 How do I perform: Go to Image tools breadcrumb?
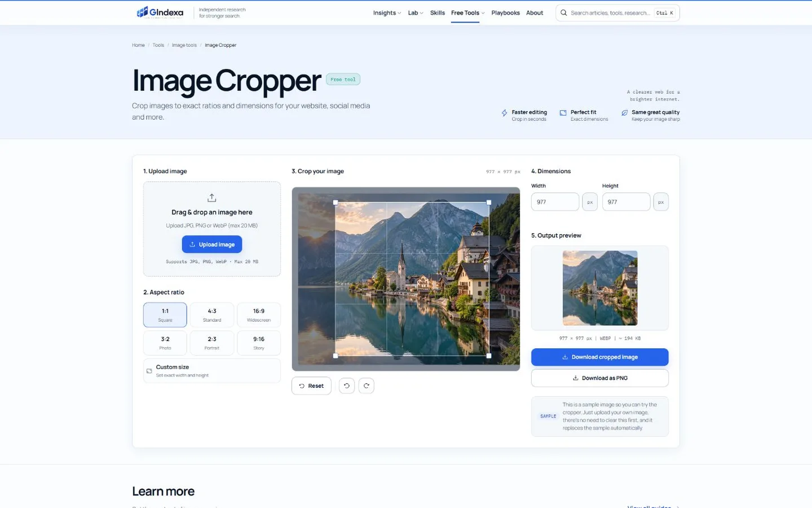(x=184, y=45)
